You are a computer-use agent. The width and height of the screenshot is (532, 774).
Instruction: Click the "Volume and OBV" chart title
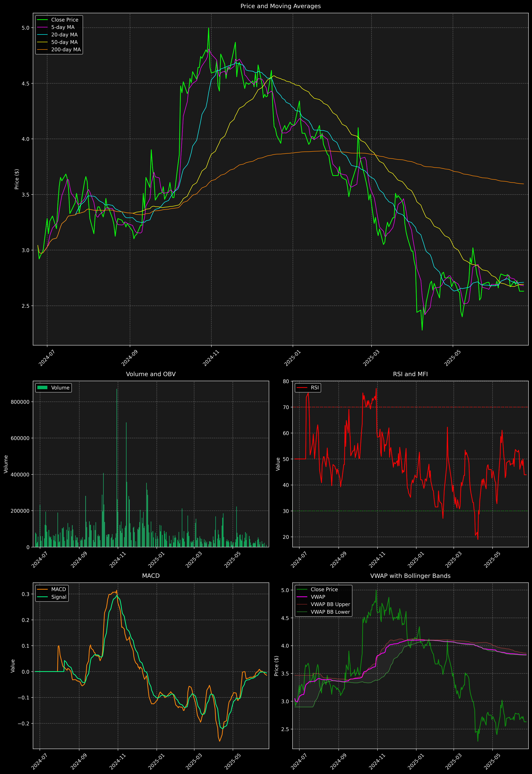151,374
